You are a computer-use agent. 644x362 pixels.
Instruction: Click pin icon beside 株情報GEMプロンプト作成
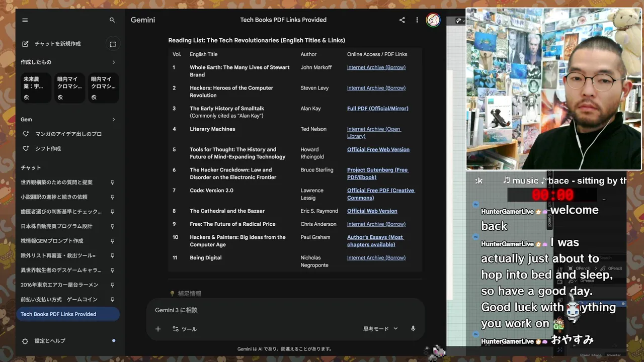click(x=112, y=241)
